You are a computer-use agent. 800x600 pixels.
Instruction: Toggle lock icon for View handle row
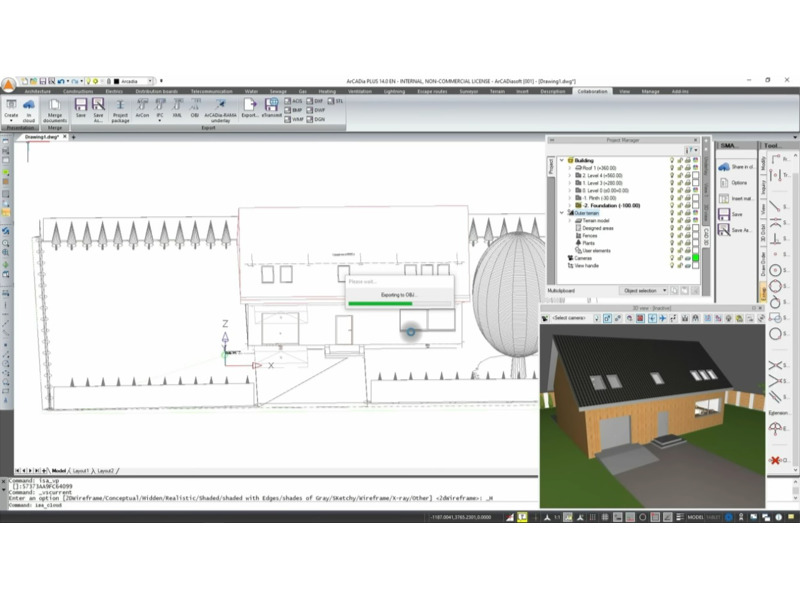(680, 265)
